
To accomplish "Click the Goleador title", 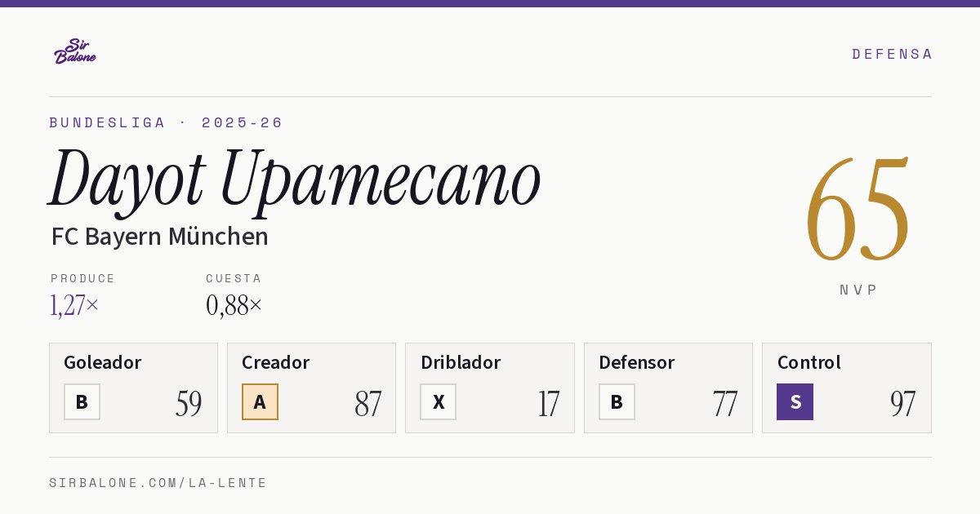I will [103, 362].
